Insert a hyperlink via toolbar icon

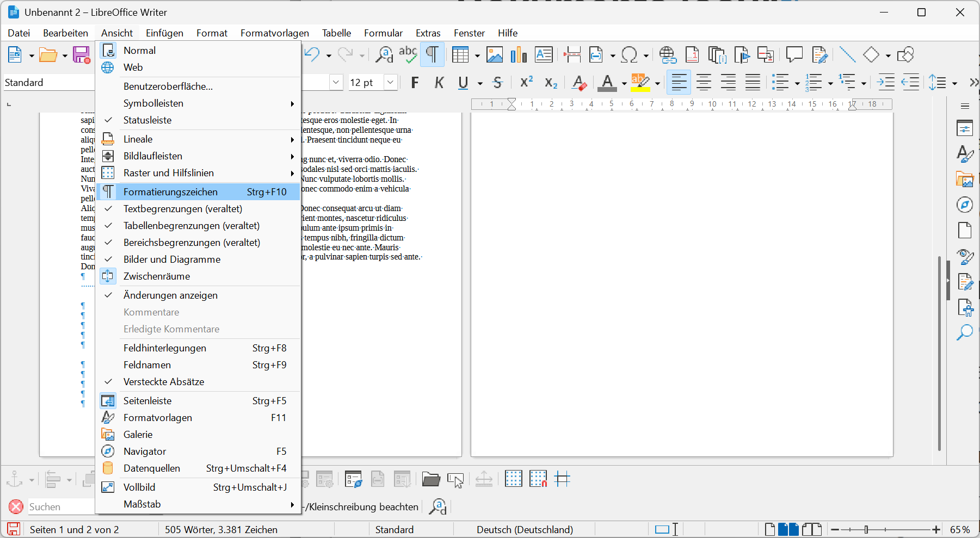tap(668, 55)
